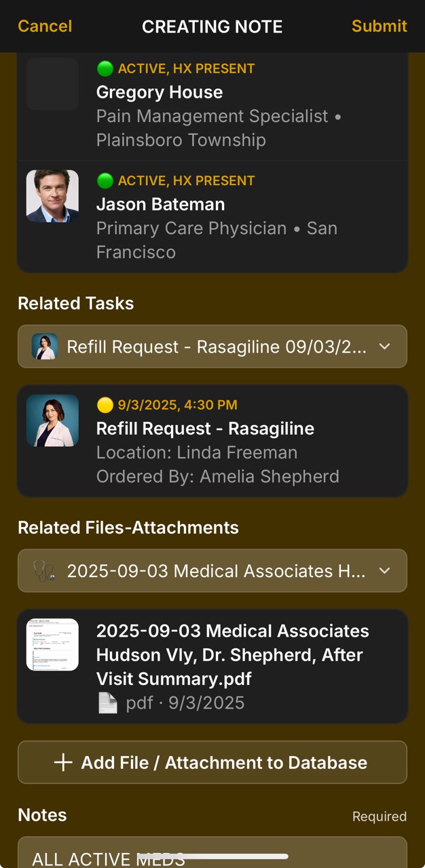Tap Amelia Shepherd's photo on the refill task card
The image size is (425, 868).
pyautogui.click(x=52, y=420)
